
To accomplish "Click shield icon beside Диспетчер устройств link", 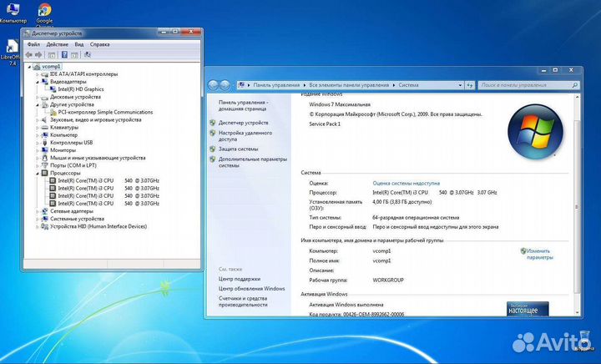I will tap(212, 123).
